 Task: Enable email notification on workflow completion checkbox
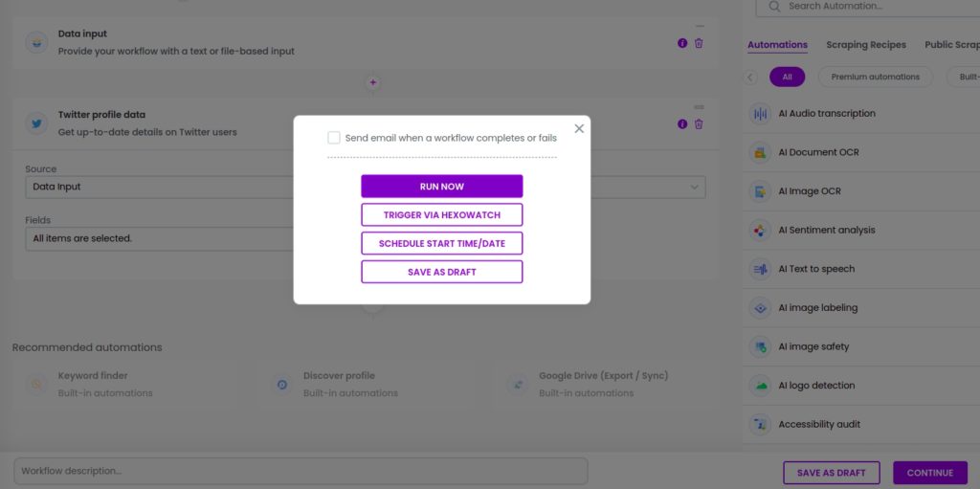[334, 138]
